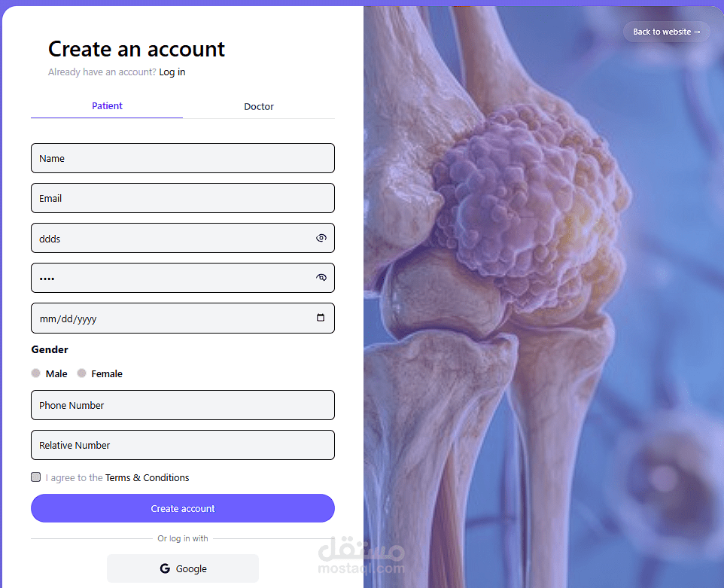Focus the Email input field
Screen dimensions: 724x588
(x=183, y=198)
